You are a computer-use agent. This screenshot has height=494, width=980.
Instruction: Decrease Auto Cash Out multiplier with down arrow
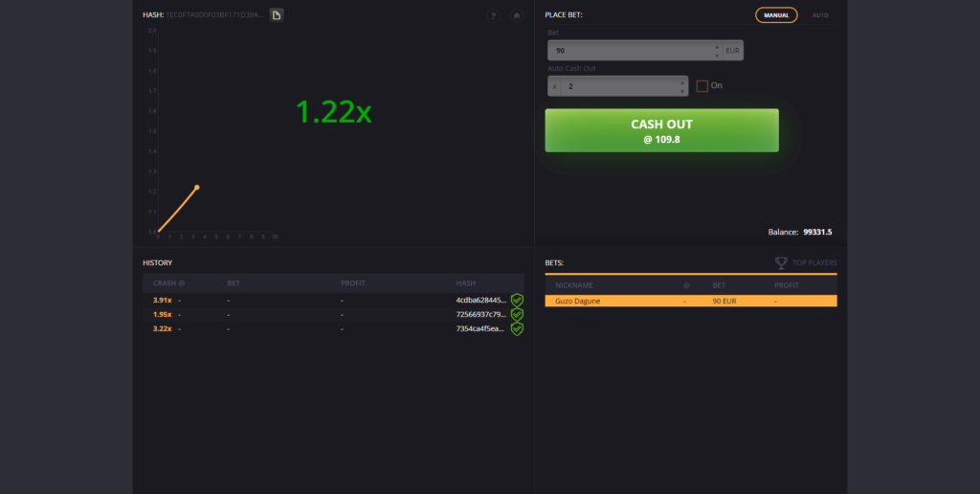[681, 91]
